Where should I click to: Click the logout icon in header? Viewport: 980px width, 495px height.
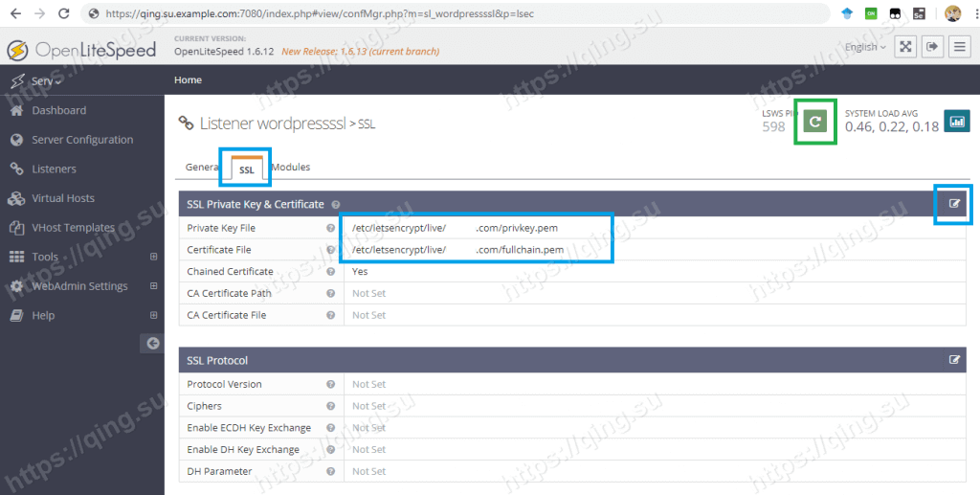coord(932,47)
